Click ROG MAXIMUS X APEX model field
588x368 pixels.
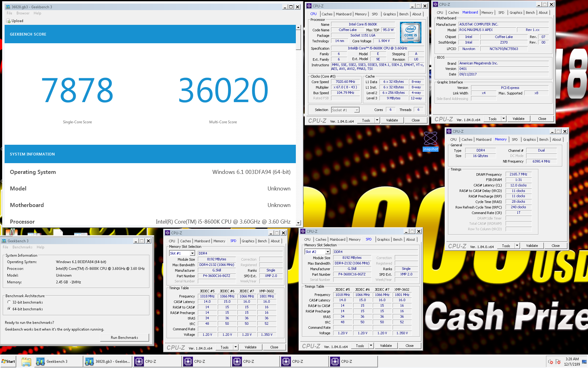coord(487,30)
